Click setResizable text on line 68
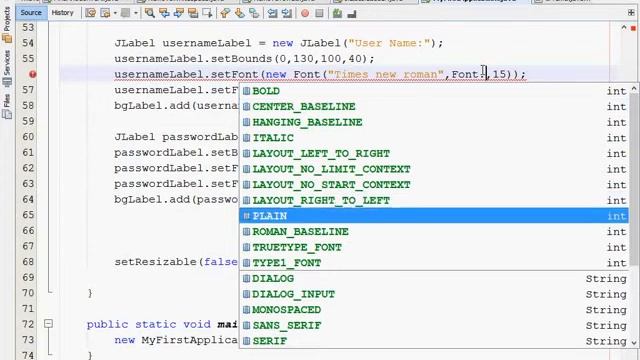This screenshot has height=360, width=640. [x=156, y=262]
